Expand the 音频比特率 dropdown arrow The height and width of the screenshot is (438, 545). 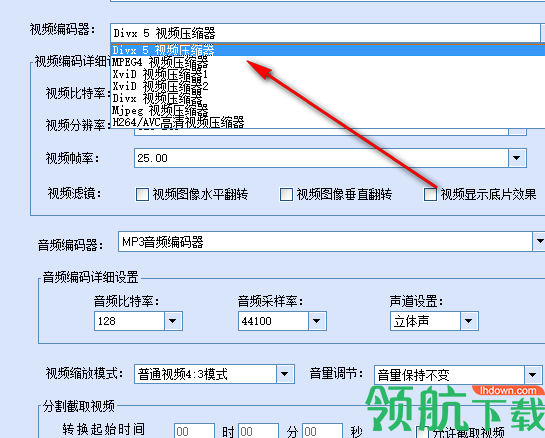pyautogui.click(x=173, y=321)
